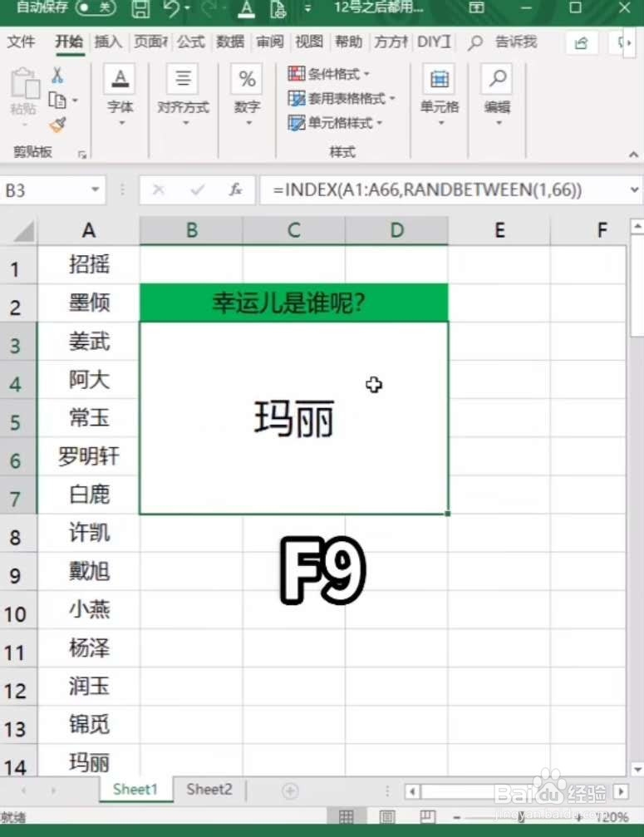Click the 告诉我 search box

503,42
